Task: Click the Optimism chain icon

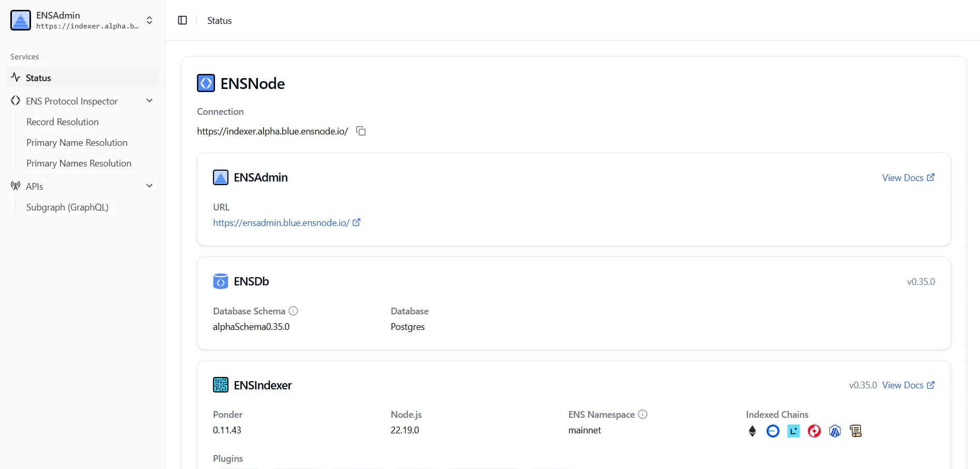Action: point(814,431)
